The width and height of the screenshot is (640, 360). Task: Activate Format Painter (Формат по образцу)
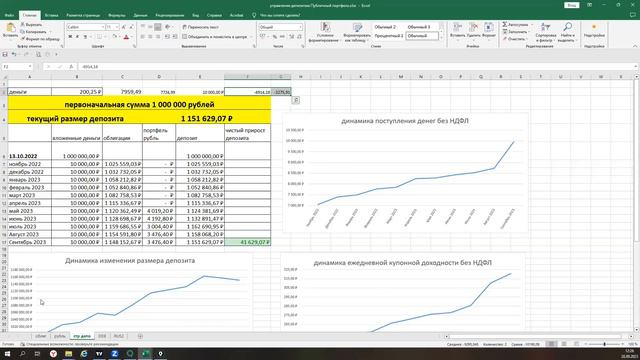40,39
